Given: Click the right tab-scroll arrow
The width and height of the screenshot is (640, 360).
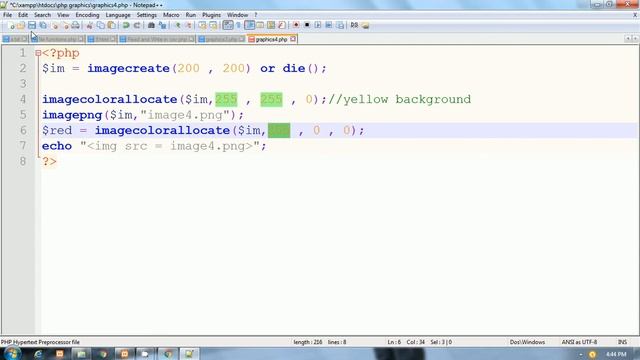Looking at the screenshot, I should point(635,38).
